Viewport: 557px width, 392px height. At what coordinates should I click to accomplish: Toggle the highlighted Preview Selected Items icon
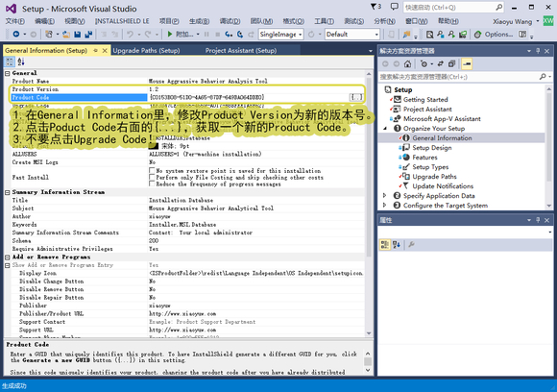[467, 64]
